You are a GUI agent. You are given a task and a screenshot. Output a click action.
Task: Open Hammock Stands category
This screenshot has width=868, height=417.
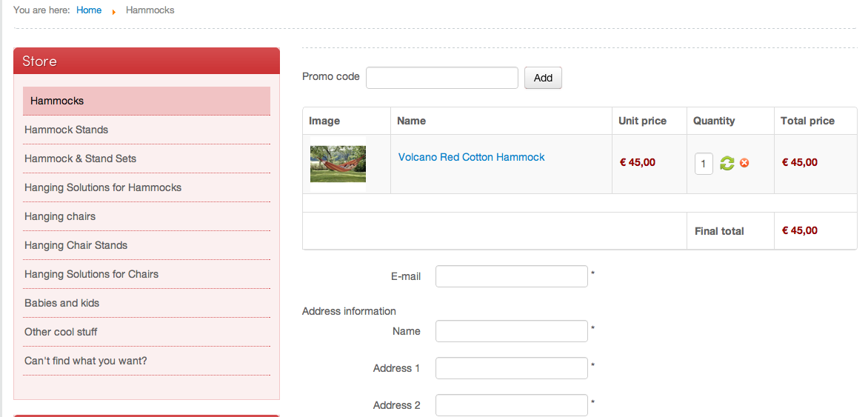147,130
